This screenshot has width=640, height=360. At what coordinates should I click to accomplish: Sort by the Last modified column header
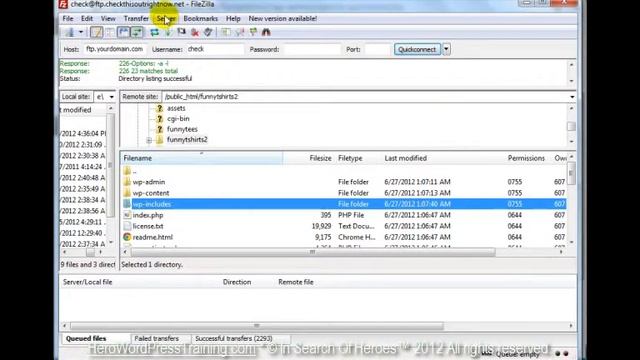pyautogui.click(x=405, y=158)
